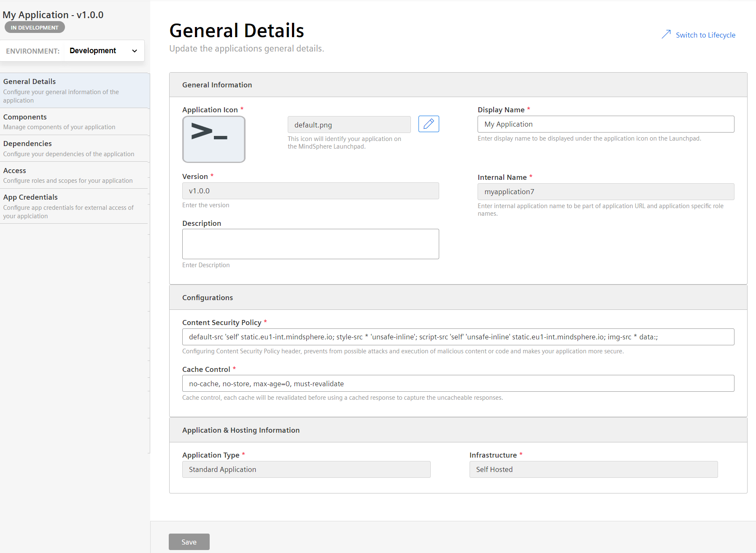Click the Internal Name field myapplication7
This screenshot has height=553, width=756.
coord(606,192)
